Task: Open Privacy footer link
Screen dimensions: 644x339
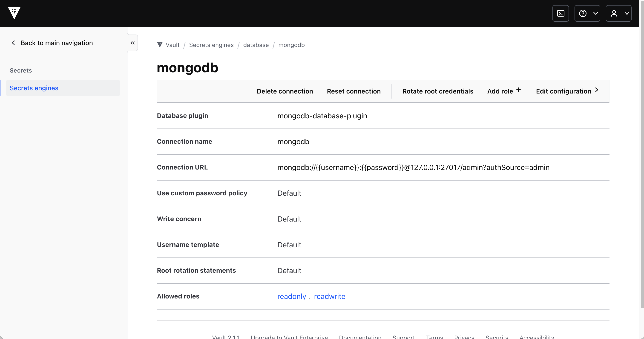Action: (464, 336)
